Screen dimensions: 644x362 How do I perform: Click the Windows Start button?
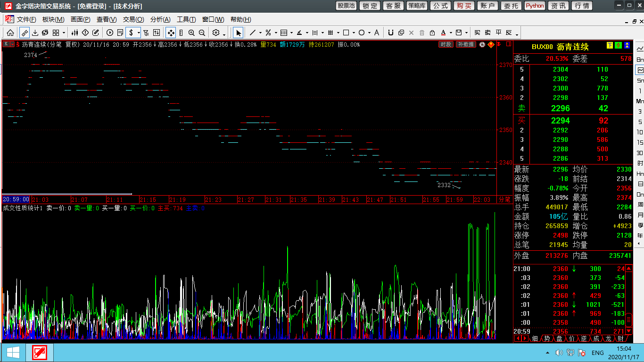click(x=13, y=353)
